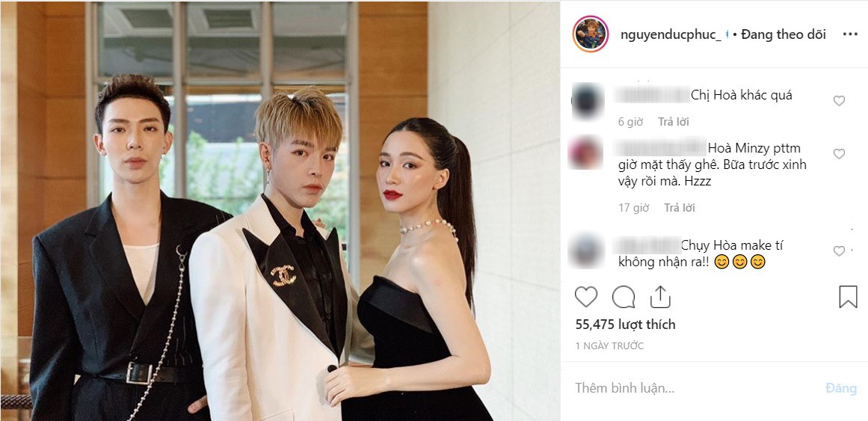Like the post with heart icon

[x=585, y=298]
